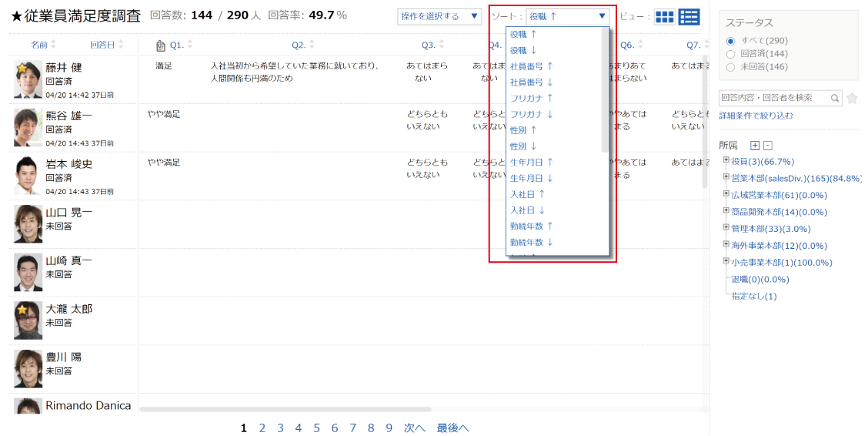This screenshot has height=436, width=868.
Task: Click the favorite star beside search box
Action: 852,98
